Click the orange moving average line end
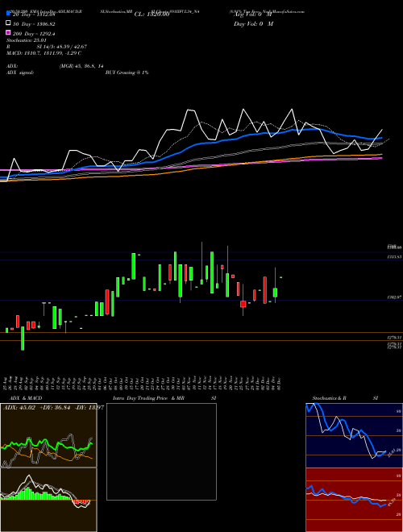 coord(382,155)
